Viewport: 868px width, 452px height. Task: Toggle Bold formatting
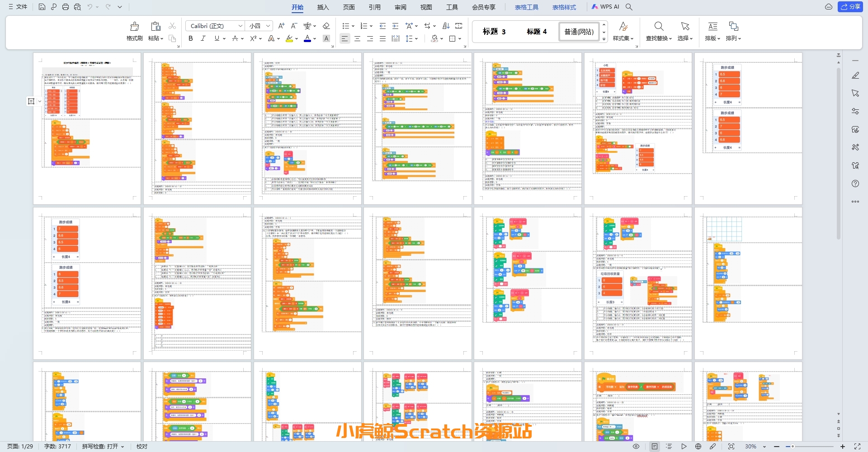(x=191, y=38)
